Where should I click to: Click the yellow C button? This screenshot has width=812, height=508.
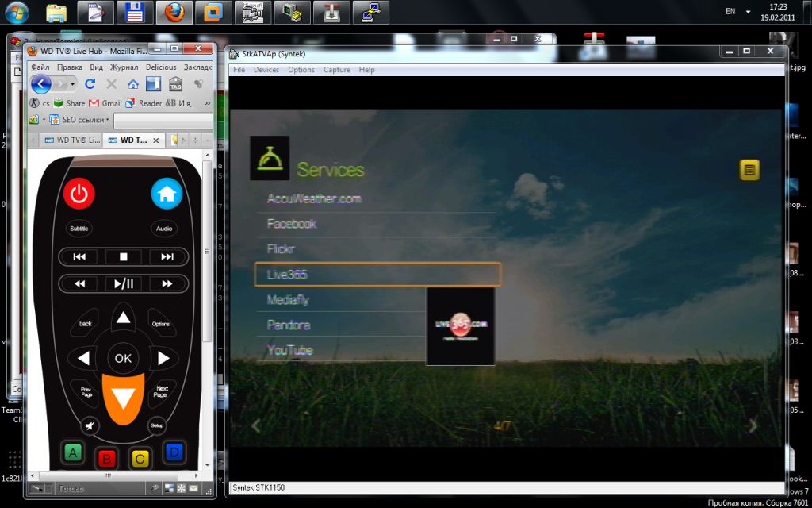pyautogui.click(x=140, y=458)
